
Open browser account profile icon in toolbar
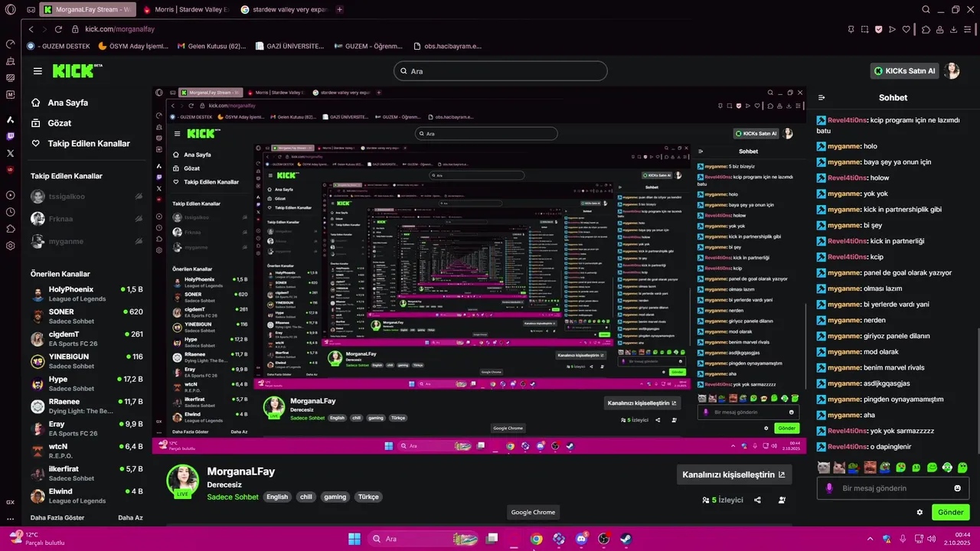[939, 29]
